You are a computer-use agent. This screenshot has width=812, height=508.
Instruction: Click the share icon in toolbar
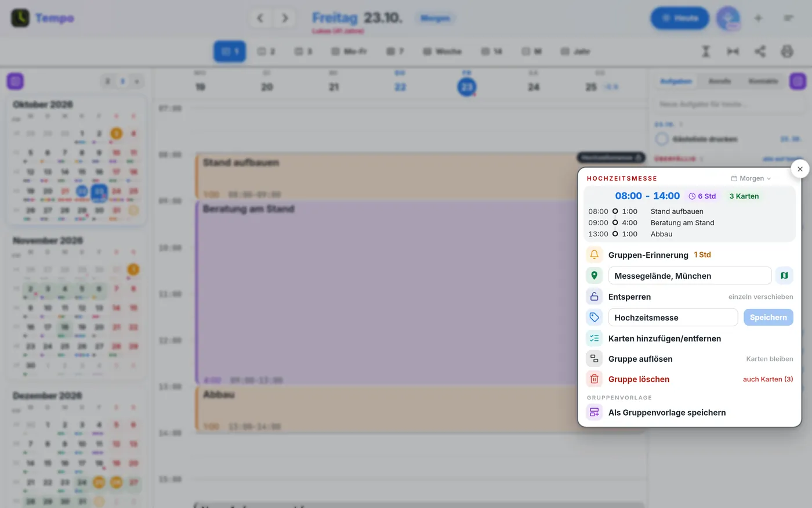pyautogui.click(x=760, y=52)
